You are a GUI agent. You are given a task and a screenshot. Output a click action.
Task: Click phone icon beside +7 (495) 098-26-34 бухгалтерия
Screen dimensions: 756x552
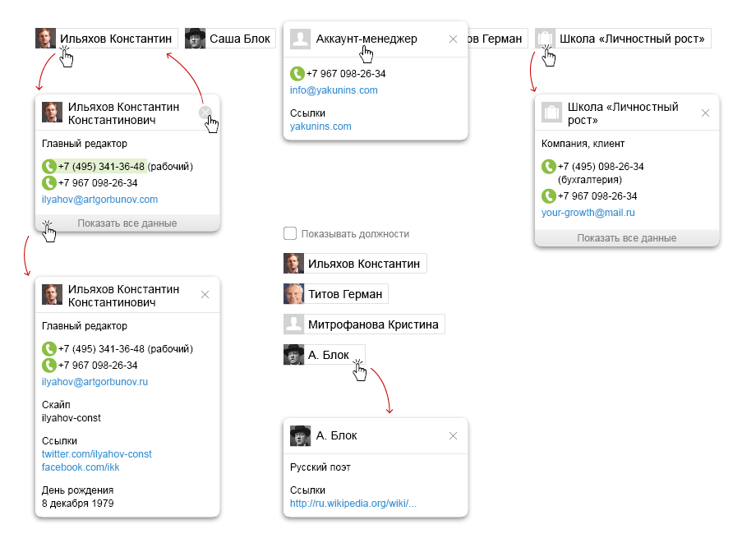548,167
